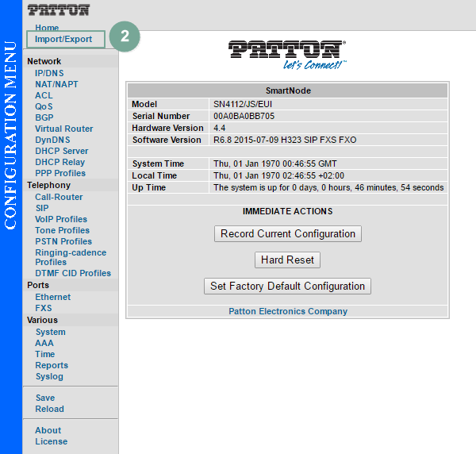This screenshot has width=476, height=454.
Task: Select FXS under Ports
Action: [x=44, y=308]
